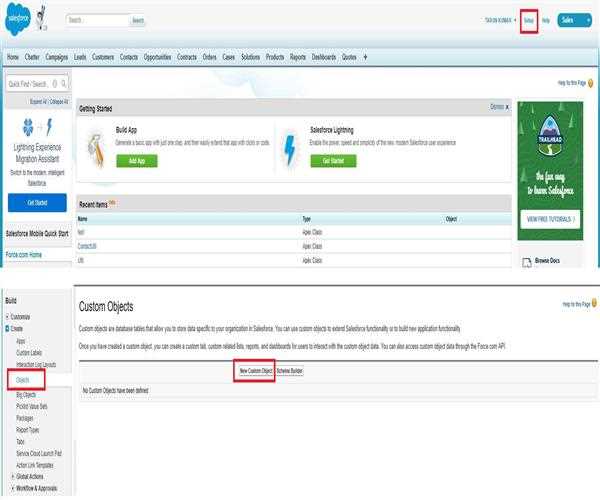Expand the Global Actions node
This screenshot has height=500, width=600.
point(13,477)
